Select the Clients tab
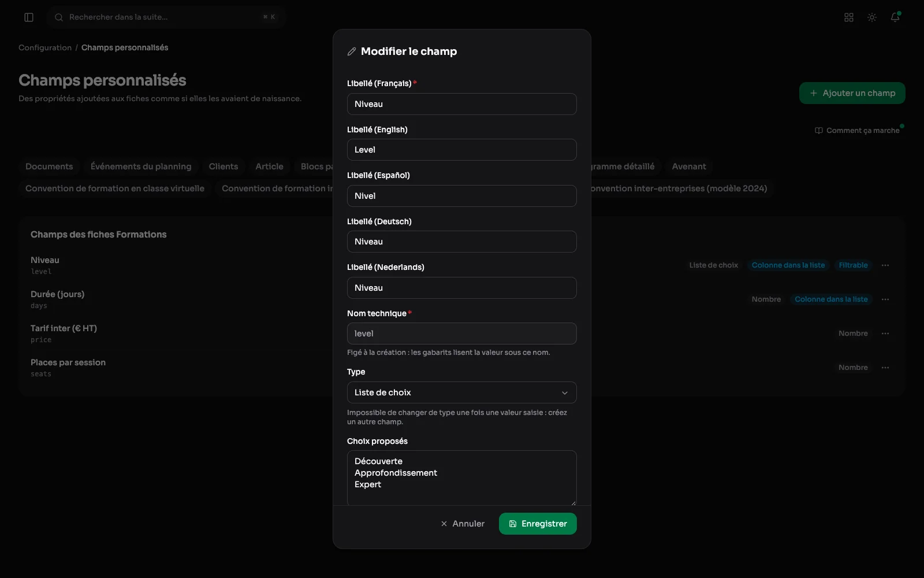Image resolution: width=924 pixels, height=578 pixels. [x=223, y=166]
